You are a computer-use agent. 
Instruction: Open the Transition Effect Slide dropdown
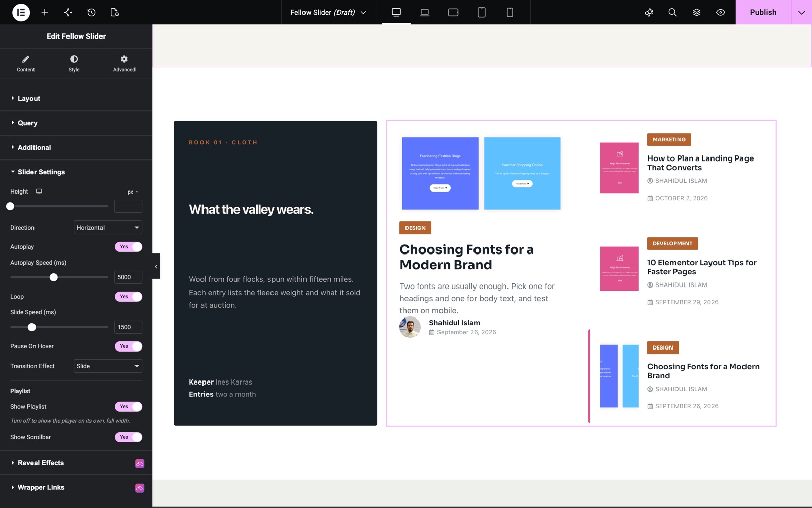tap(108, 366)
